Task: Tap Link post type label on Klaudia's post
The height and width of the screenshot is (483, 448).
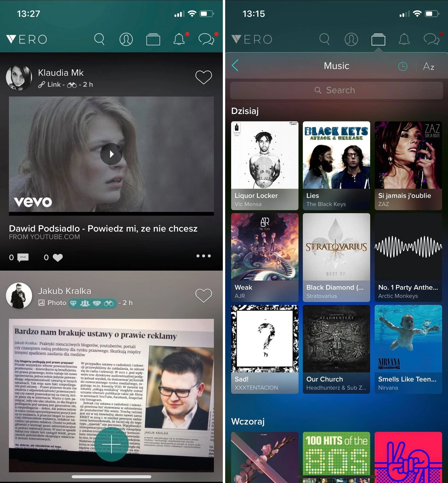Action: pos(54,85)
